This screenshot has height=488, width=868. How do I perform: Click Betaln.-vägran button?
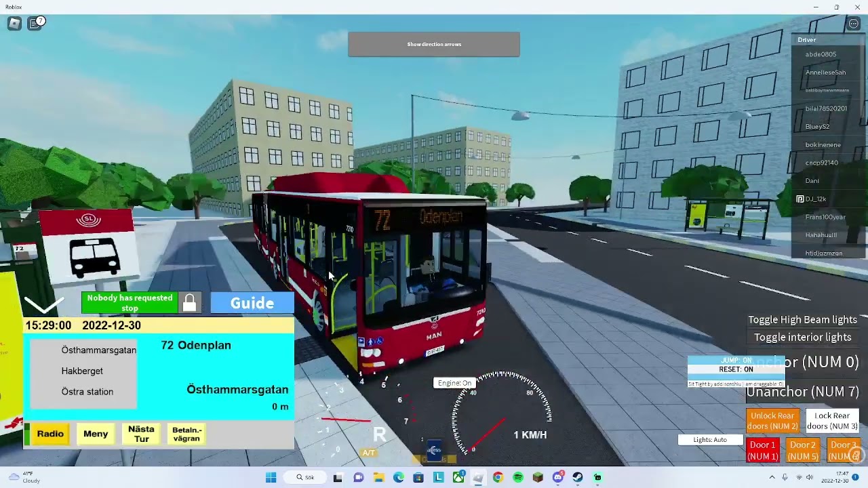coord(186,434)
